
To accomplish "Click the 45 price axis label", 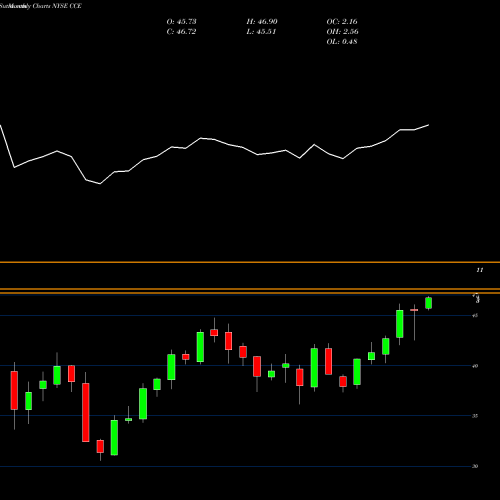I will pyautogui.click(x=475, y=316).
